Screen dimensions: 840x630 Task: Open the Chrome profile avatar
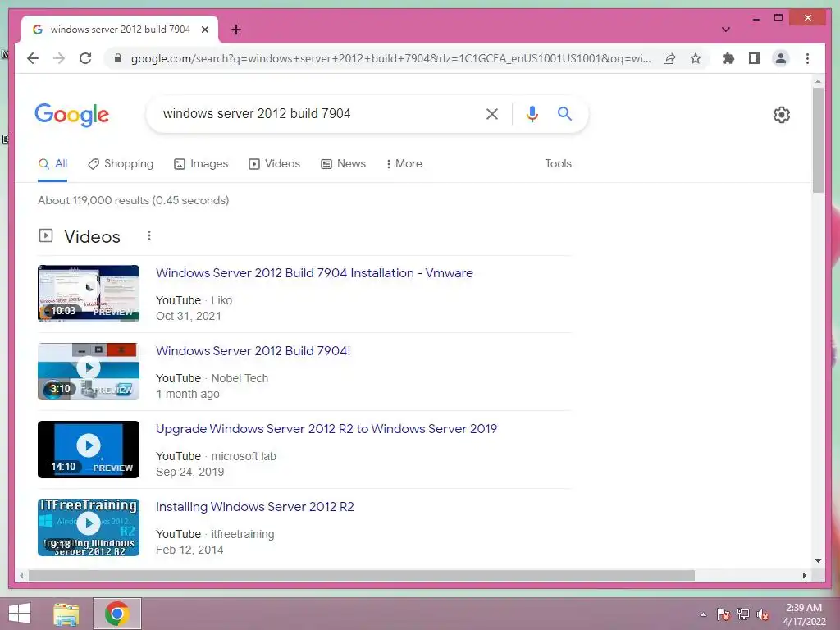coord(781,58)
